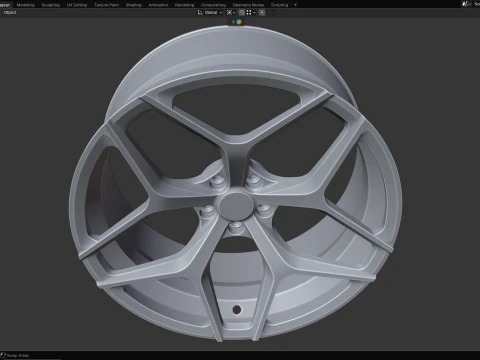This screenshot has width=480, height=360.
Task: Open the Global transform orientation dropdown
Action: 210,13
